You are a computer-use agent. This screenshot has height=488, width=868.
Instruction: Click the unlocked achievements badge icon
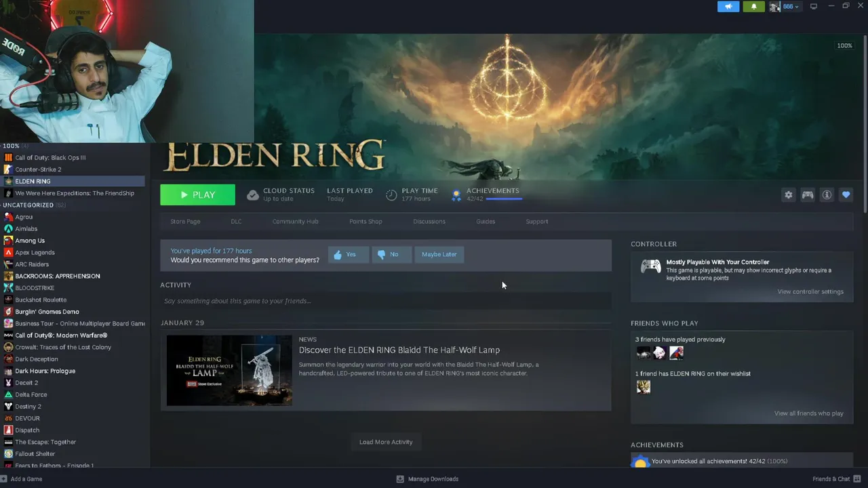coord(640,462)
